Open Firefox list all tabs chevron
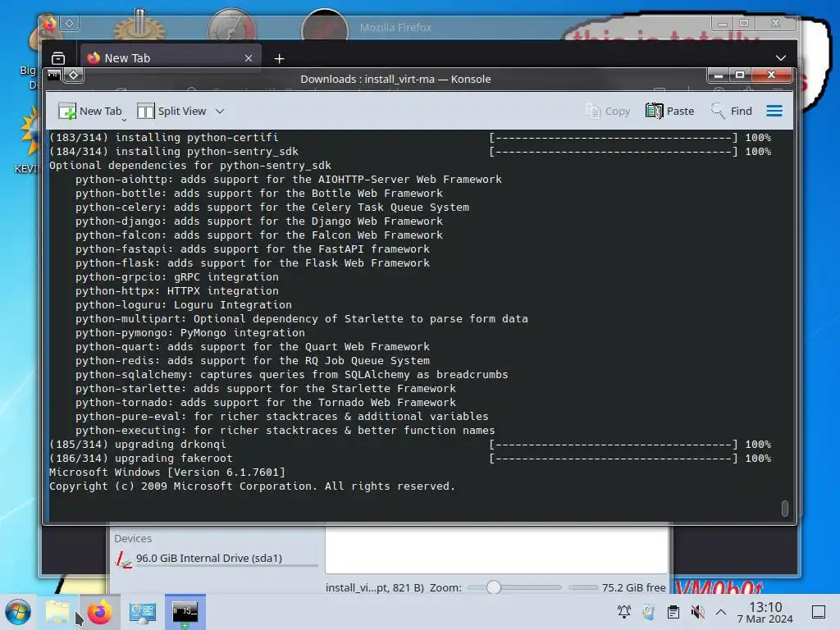 click(781, 58)
